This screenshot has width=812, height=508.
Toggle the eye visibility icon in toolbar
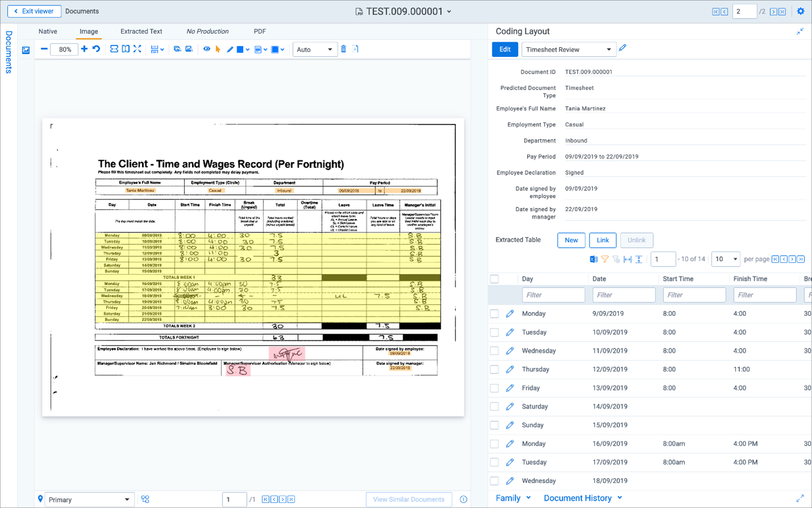pos(207,49)
